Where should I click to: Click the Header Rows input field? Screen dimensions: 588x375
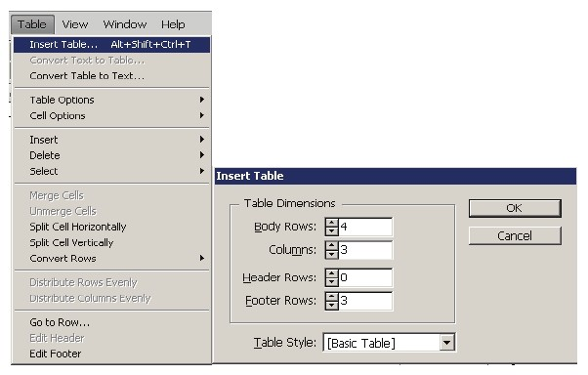(365, 277)
